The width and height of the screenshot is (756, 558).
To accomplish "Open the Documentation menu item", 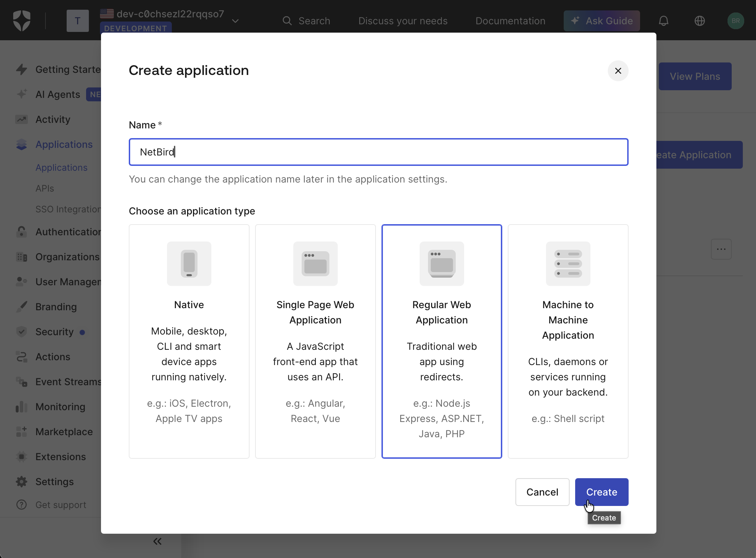I will (x=510, y=20).
